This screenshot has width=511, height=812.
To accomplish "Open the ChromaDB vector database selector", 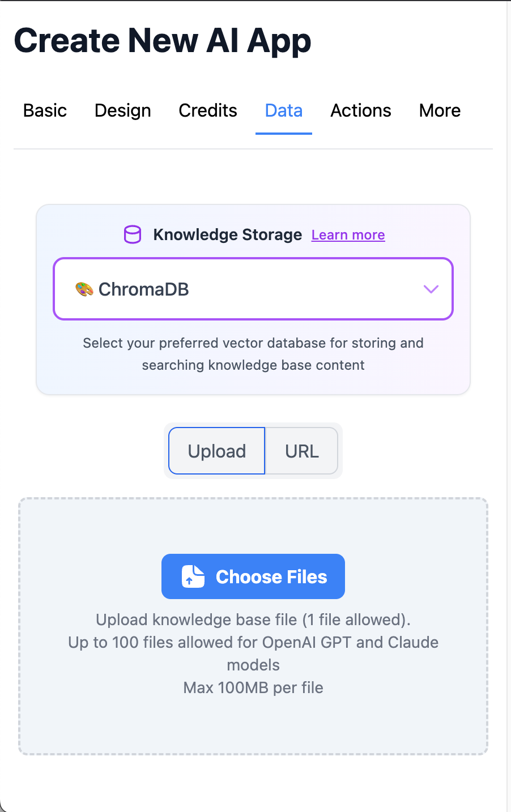I will click(x=253, y=289).
